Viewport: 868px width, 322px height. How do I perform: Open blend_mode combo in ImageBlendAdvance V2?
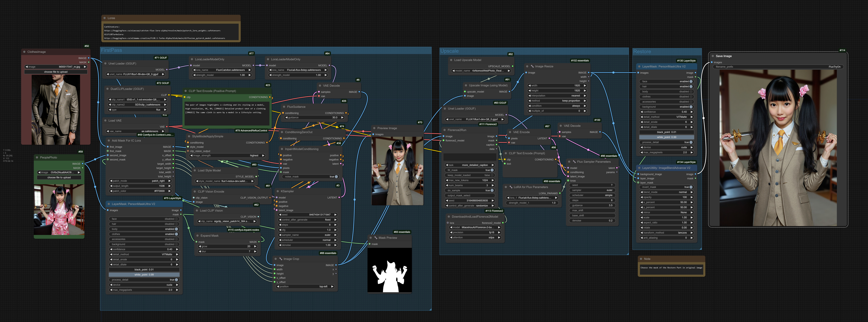667,192
